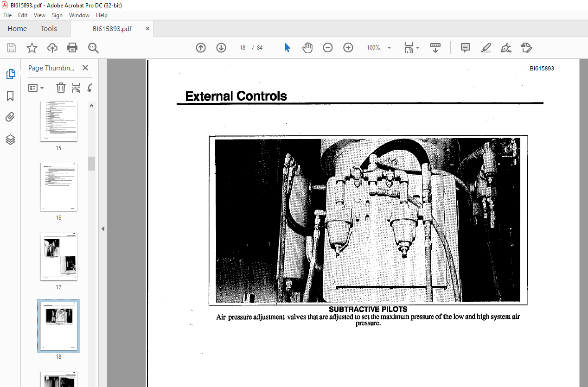Select page 17 thumbnail
The width and height of the screenshot is (588, 387).
(x=58, y=256)
